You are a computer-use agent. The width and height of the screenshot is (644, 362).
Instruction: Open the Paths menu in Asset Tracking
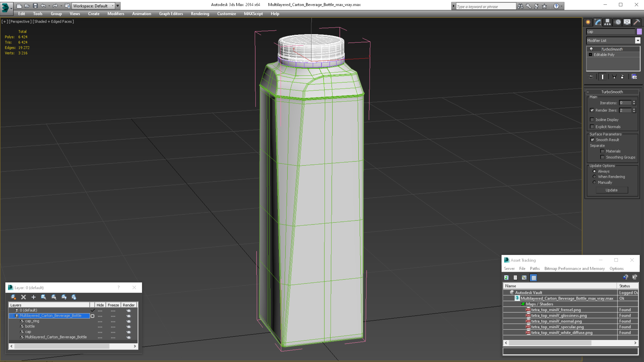[534, 269]
